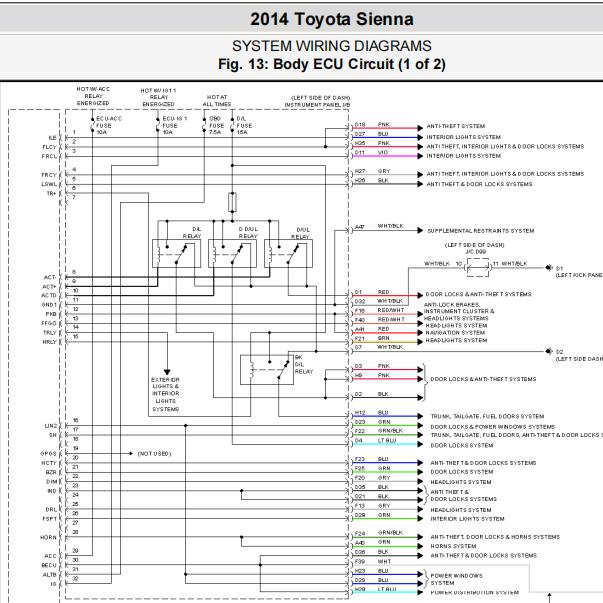Select the LSWL pin label
Viewport: 603px width, 603px height.
point(49,184)
